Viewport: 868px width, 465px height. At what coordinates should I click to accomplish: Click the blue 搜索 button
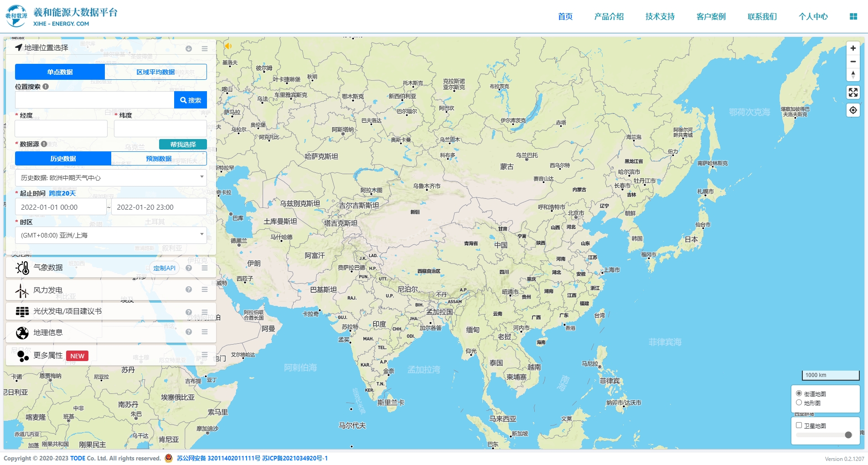point(191,100)
